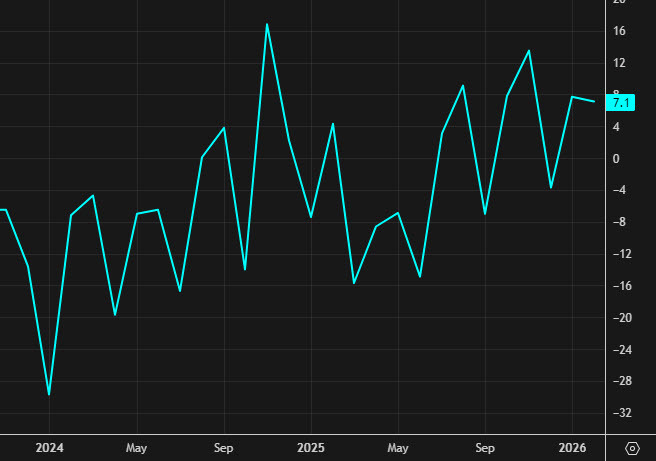Click the 12 price scale label
The image size is (656, 461).
pos(619,63)
